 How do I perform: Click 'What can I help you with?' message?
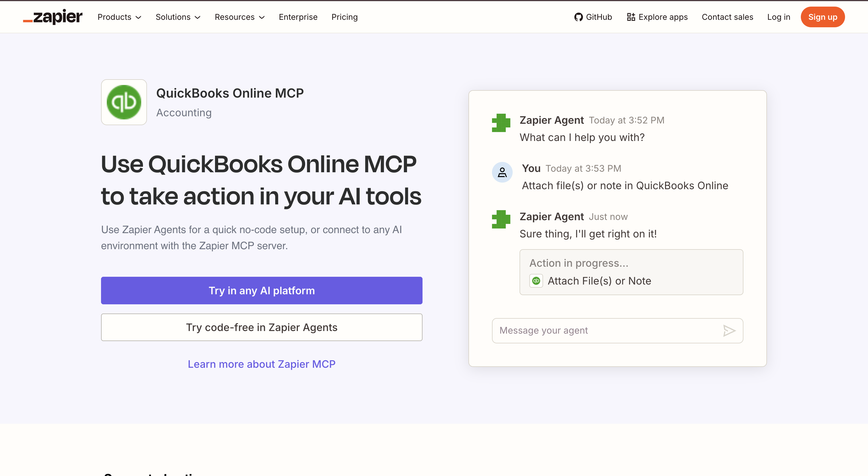pos(582,138)
